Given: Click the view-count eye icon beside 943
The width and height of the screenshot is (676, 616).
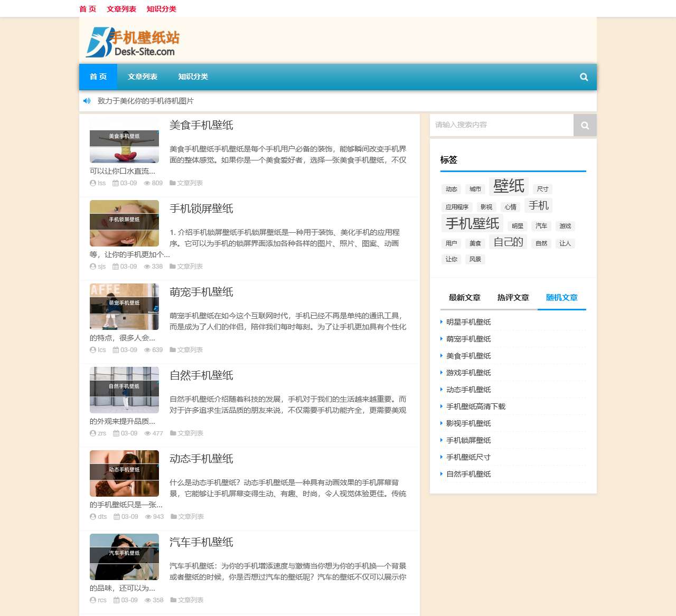Looking at the screenshot, I should (x=148, y=517).
